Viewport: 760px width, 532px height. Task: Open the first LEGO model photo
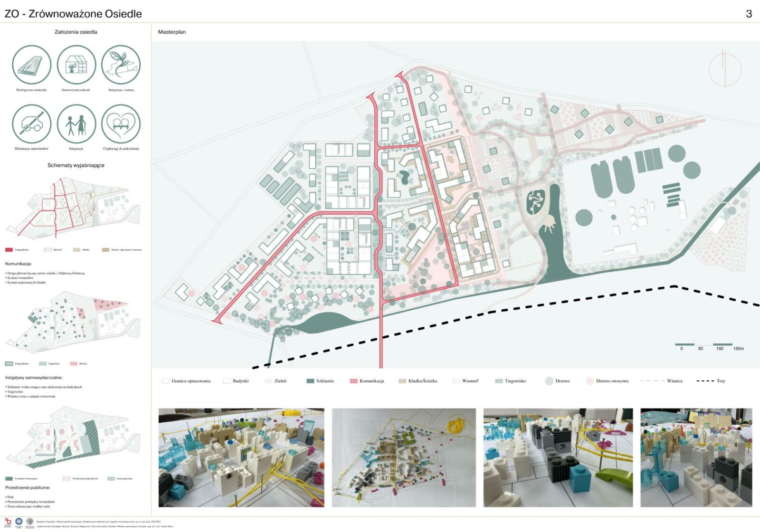tap(241, 457)
